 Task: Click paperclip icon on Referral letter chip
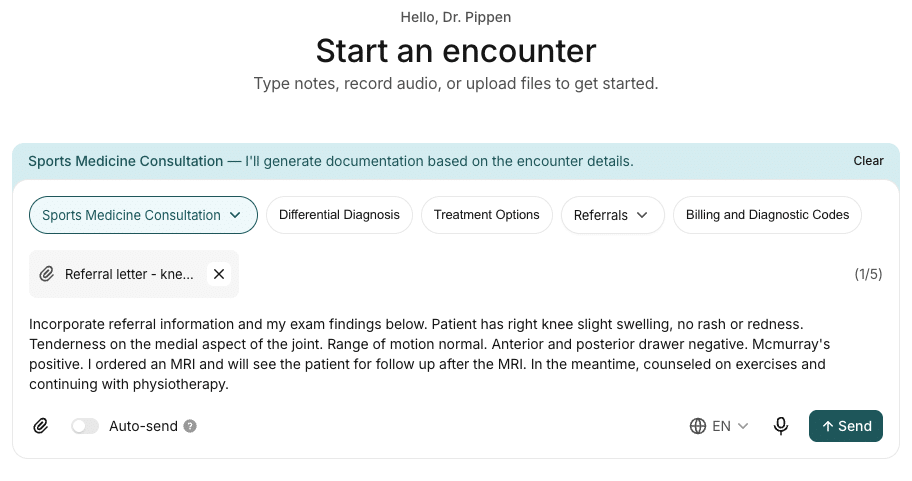pos(47,274)
